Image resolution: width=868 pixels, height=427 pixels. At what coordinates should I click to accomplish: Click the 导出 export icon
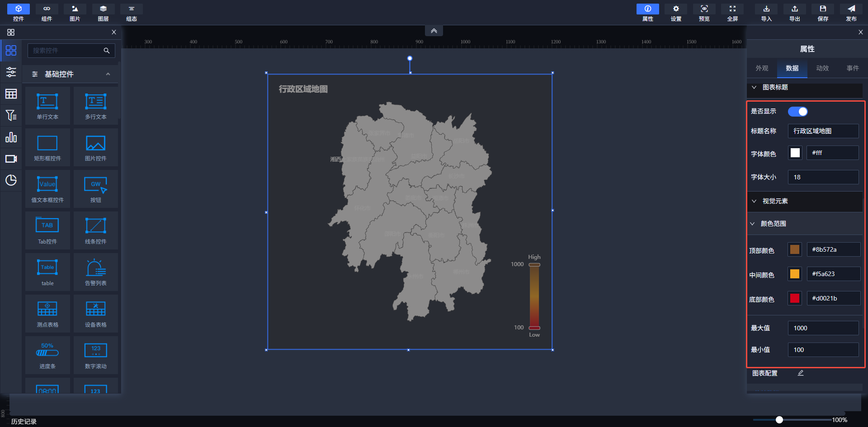tap(794, 9)
